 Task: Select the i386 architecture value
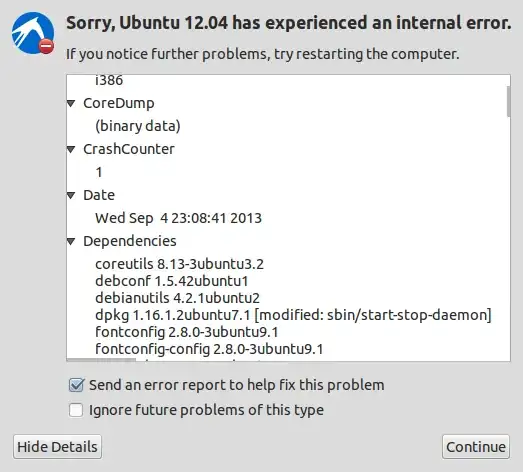pos(109,80)
